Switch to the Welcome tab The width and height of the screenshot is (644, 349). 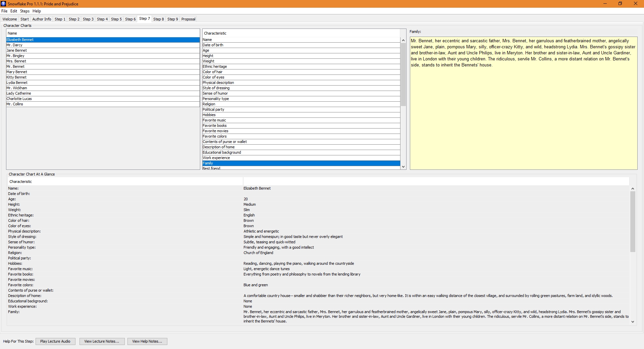[10, 19]
